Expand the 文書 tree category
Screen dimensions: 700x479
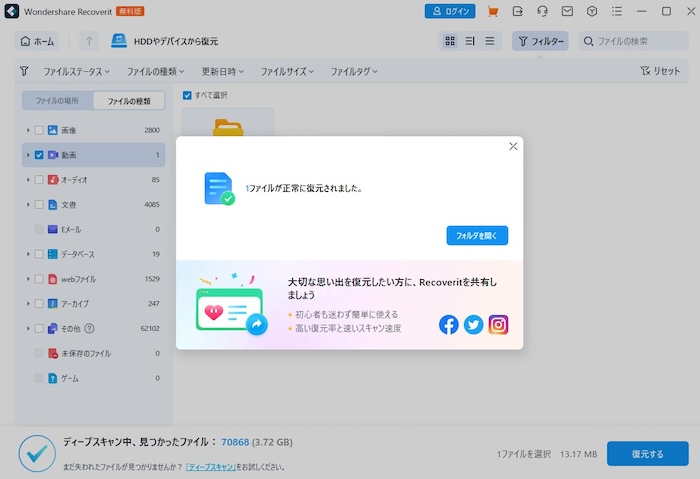click(28, 205)
